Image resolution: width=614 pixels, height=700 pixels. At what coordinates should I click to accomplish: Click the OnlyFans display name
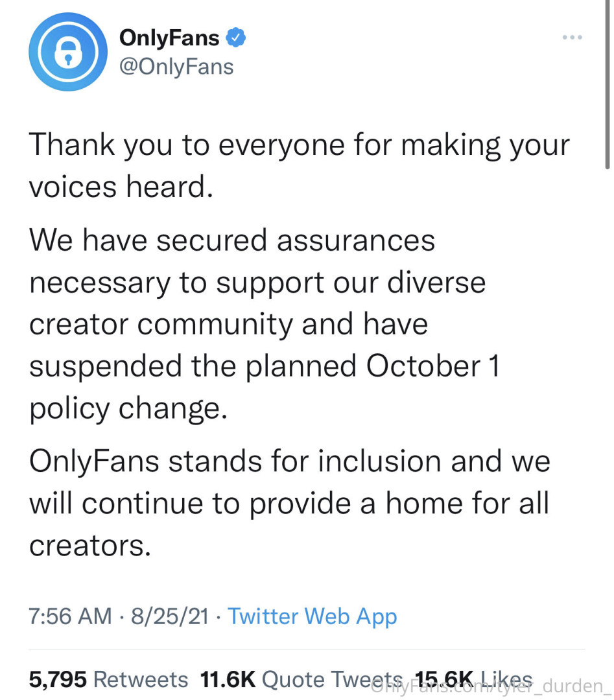coord(169,39)
